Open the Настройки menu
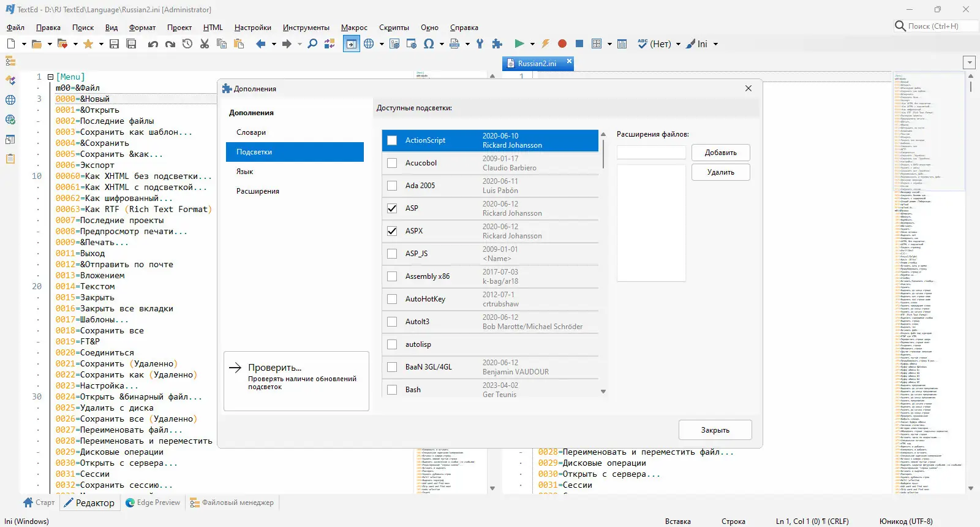The width and height of the screenshot is (980, 527). tap(253, 28)
